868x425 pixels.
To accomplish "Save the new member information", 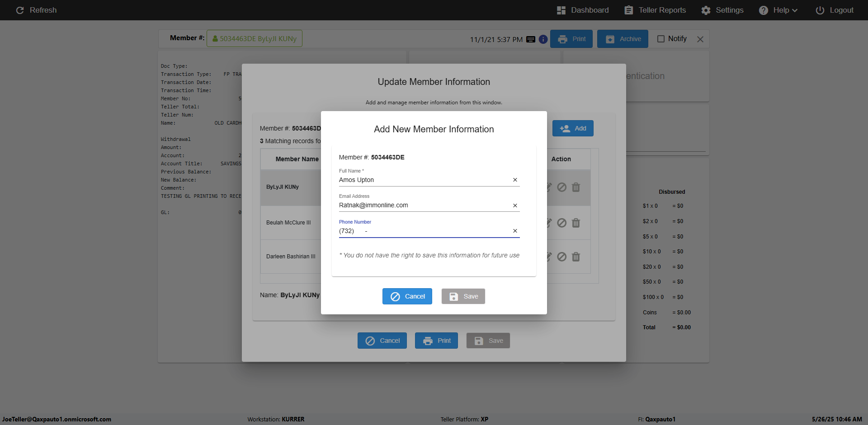I will [x=463, y=296].
